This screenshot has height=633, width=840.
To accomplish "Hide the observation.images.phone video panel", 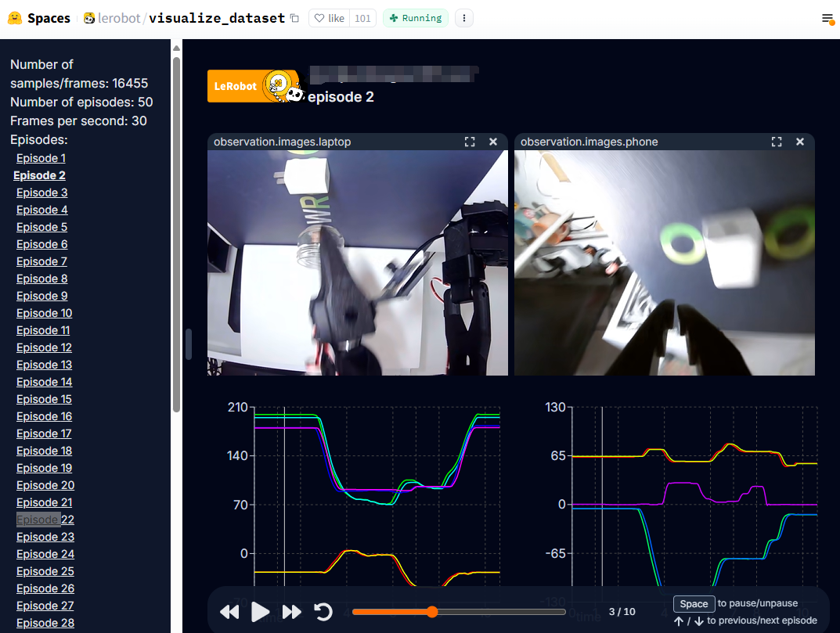I will point(800,142).
